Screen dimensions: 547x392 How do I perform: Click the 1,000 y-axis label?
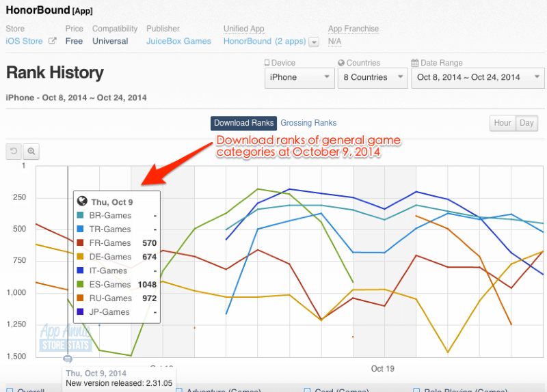16,292
